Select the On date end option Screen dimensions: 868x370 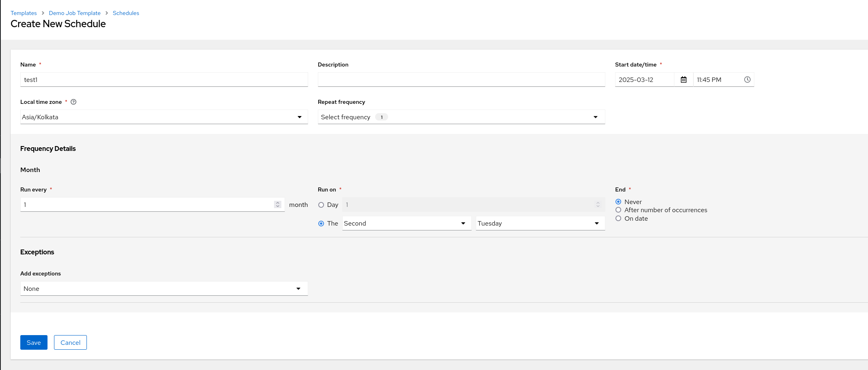[618, 219]
